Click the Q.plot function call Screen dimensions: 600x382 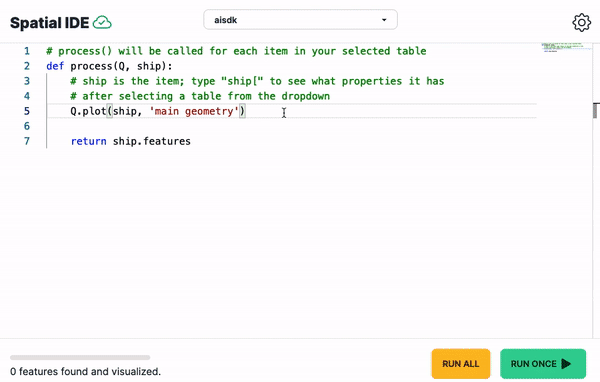point(88,111)
